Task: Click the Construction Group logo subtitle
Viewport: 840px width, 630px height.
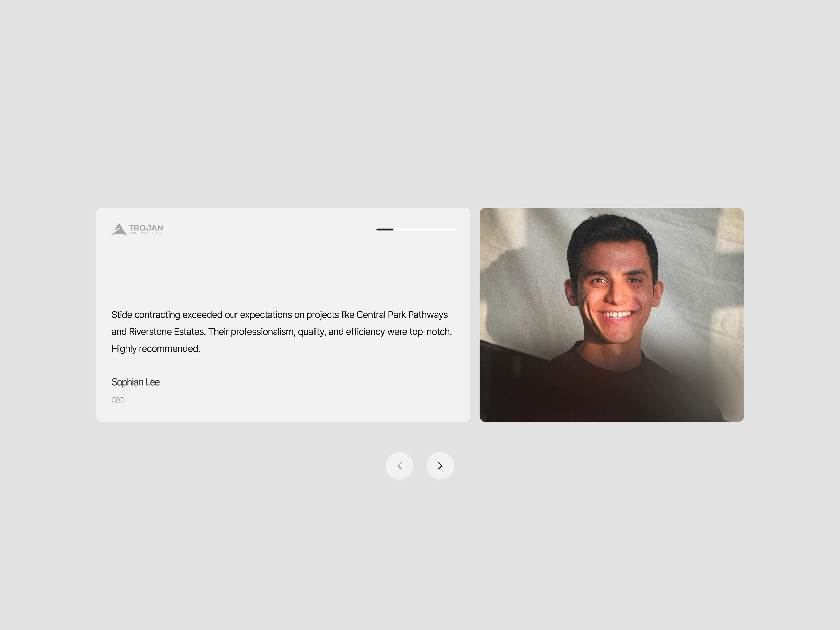Action: click(146, 233)
